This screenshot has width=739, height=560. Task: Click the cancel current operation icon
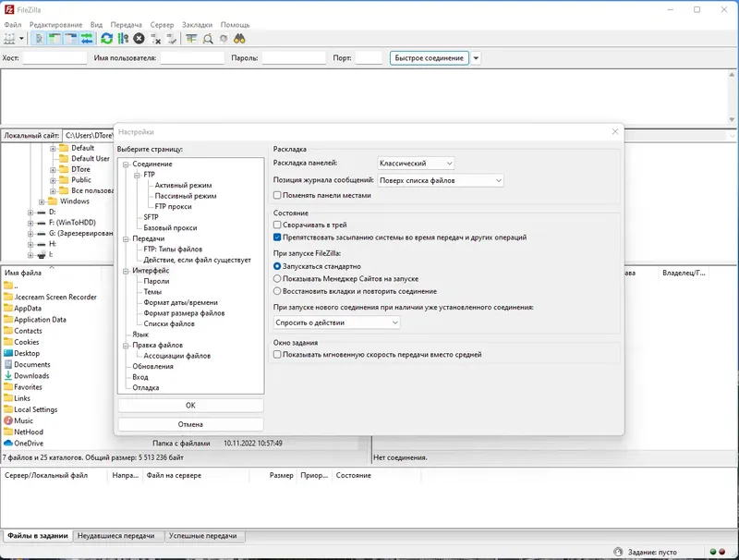(x=139, y=39)
